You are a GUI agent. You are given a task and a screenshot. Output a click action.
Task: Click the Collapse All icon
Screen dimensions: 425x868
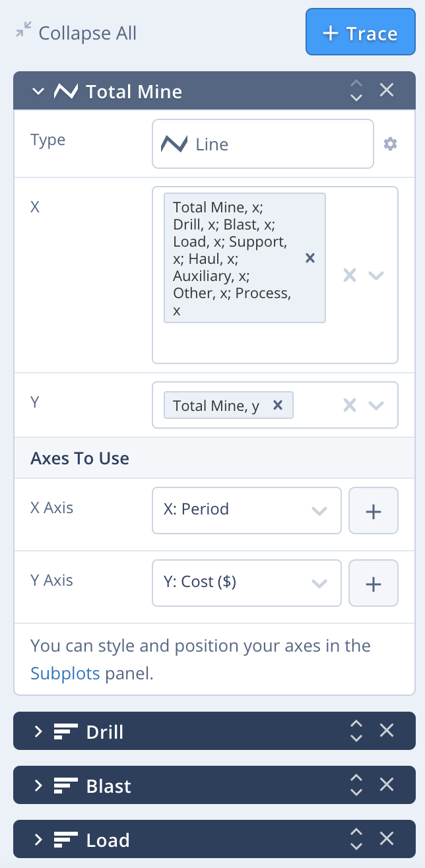point(24,30)
